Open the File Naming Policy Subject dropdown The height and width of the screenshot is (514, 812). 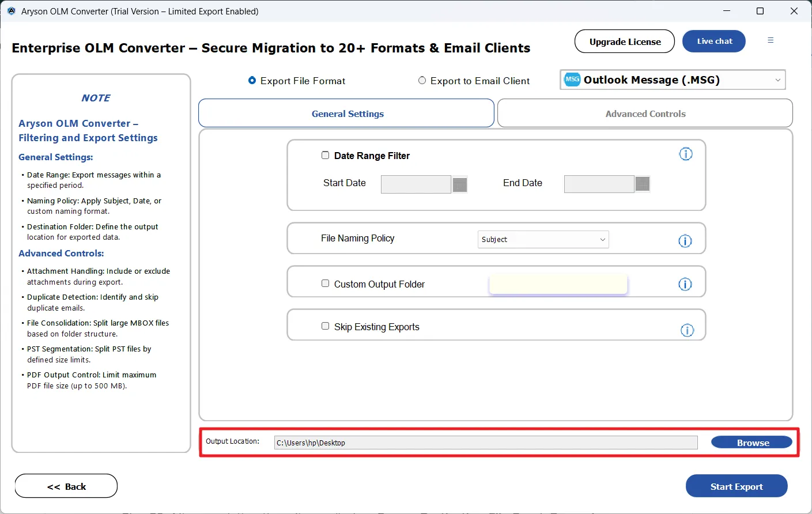tap(543, 240)
